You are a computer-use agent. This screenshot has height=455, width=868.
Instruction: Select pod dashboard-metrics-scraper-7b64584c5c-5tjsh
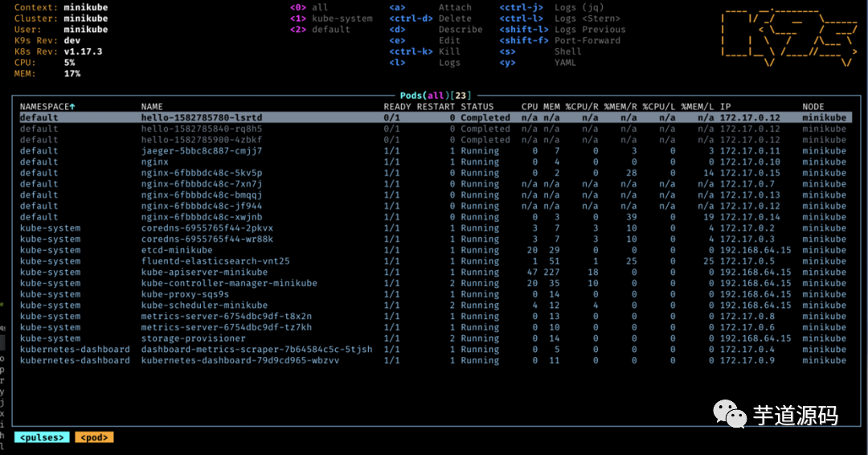coord(436,349)
